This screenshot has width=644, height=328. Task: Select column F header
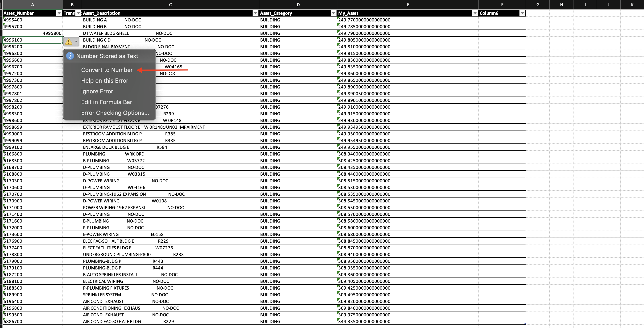tap(502, 4)
